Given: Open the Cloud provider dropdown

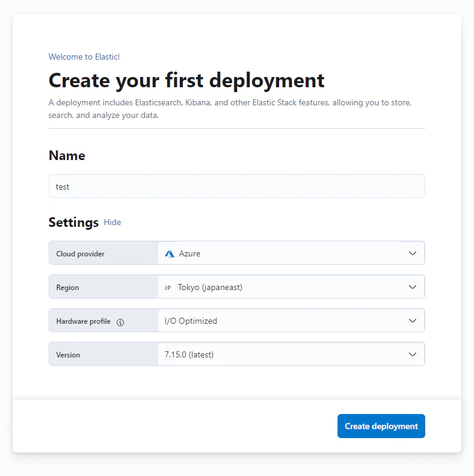Looking at the screenshot, I should coord(291,253).
